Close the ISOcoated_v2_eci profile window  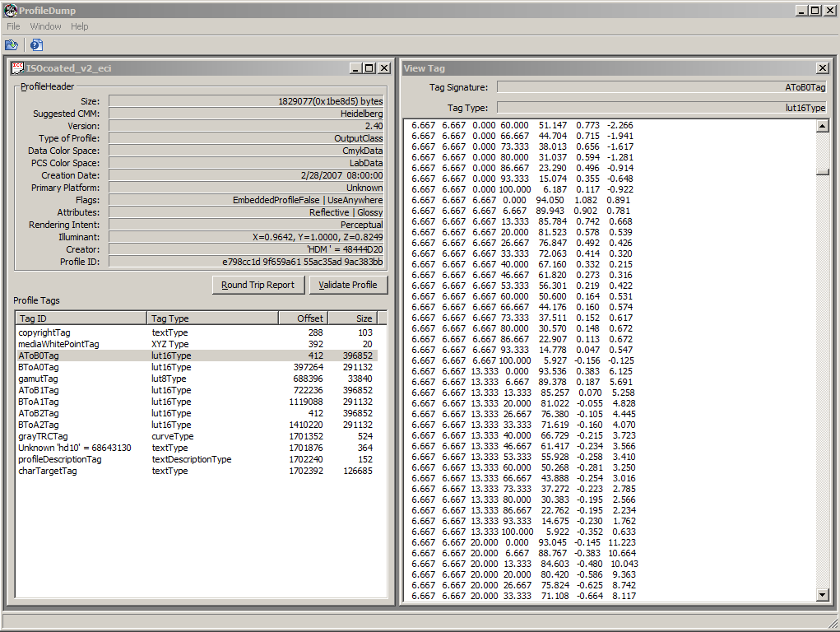[x=384, y=68]
